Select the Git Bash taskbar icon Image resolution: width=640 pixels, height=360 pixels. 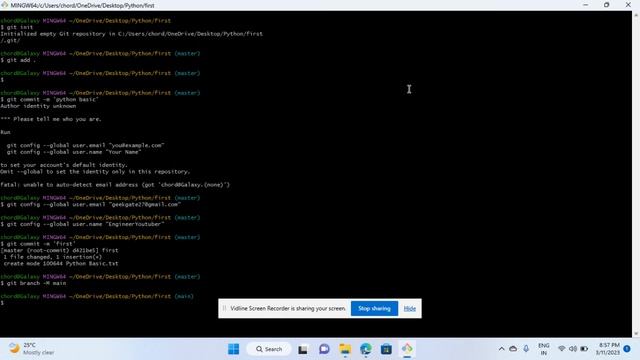click(407, 349)
